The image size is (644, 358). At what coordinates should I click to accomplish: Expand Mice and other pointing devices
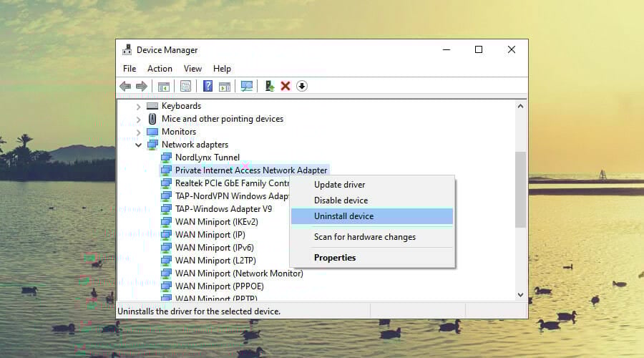pos(138,119)
